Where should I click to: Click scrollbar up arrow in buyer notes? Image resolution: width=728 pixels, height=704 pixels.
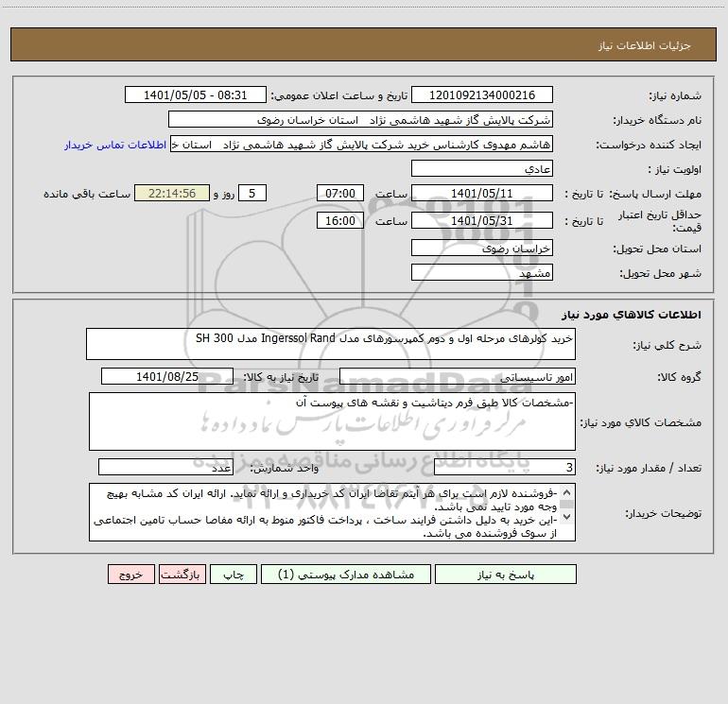click(x=566, y=492)
